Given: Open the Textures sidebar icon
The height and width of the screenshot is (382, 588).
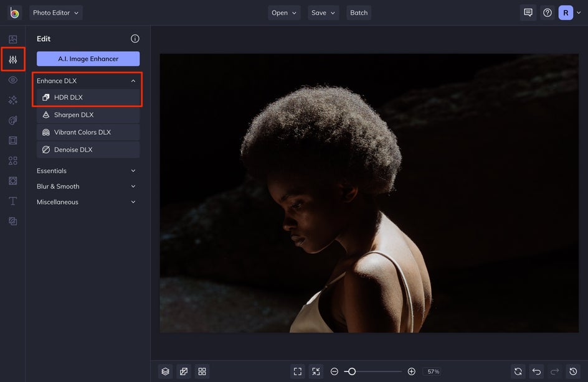Looking at the screenshot, I should pyautogui.click(x=12, y=221).
